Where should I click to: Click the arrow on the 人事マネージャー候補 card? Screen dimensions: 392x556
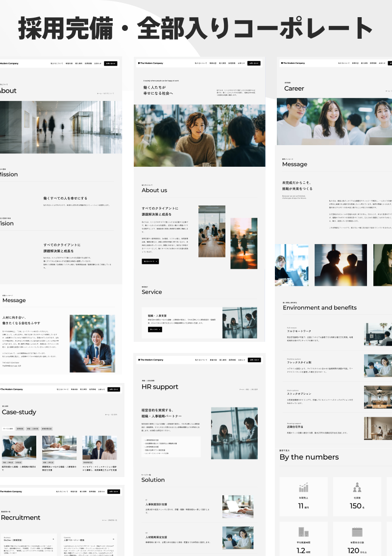tap(113, 539)
